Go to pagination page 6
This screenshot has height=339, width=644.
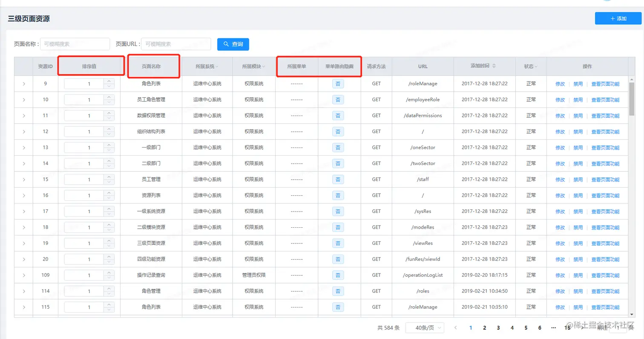tap(540, 328)
